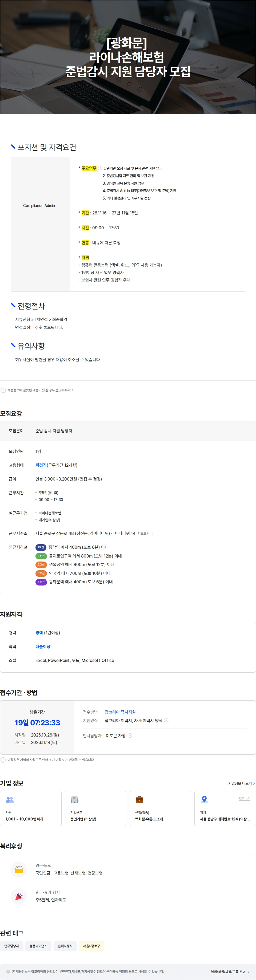This screenshot has height=980, width=256.
Task: Click 종각역 에서 400m station text
Action: click(78, 547)
